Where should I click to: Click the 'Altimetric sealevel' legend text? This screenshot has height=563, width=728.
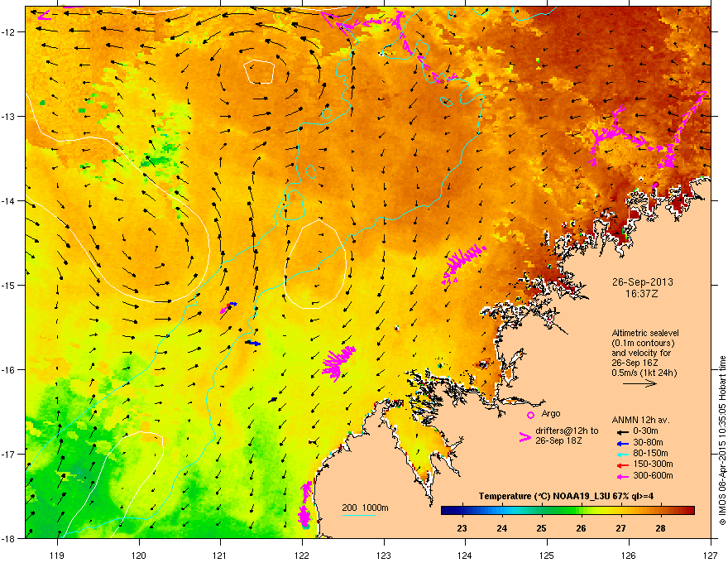tap(645, 333)
